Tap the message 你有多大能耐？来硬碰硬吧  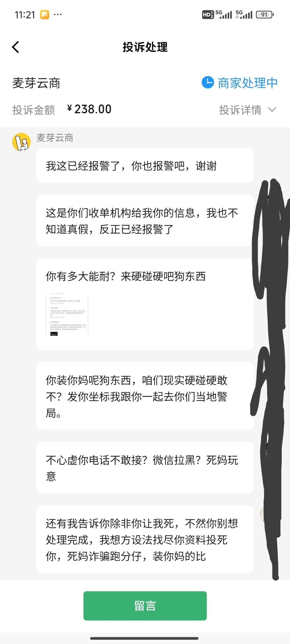145,304
